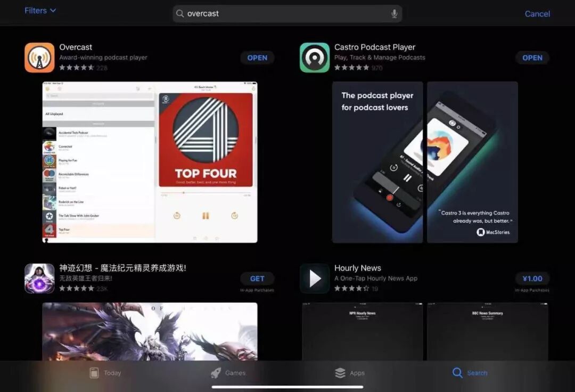Switch to the Search tab
The width and height of the screenshot is (575, 392).
click(x=470, y=373)
